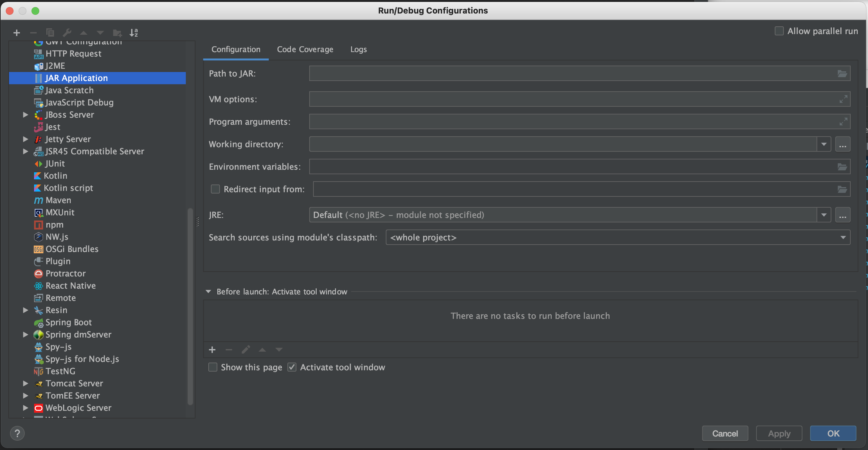Move configuration up arrow in toolbar
868x450 pixels.
click(x=83, y=33)
